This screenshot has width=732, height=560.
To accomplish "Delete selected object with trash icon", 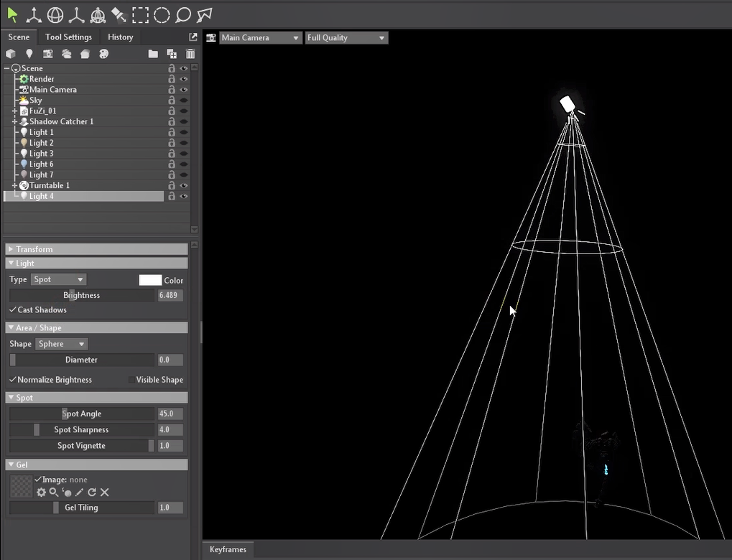I will 190,54.
